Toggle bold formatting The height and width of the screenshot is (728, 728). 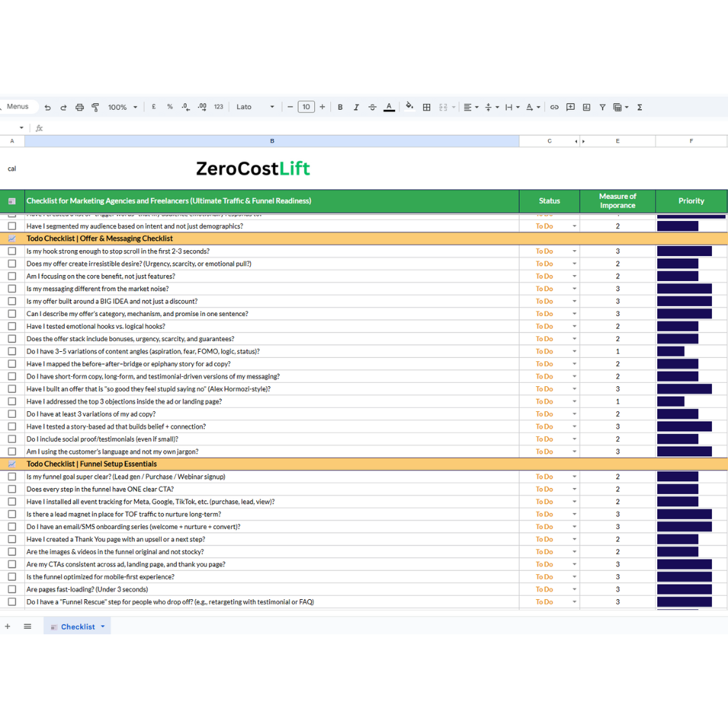point(340,107)
